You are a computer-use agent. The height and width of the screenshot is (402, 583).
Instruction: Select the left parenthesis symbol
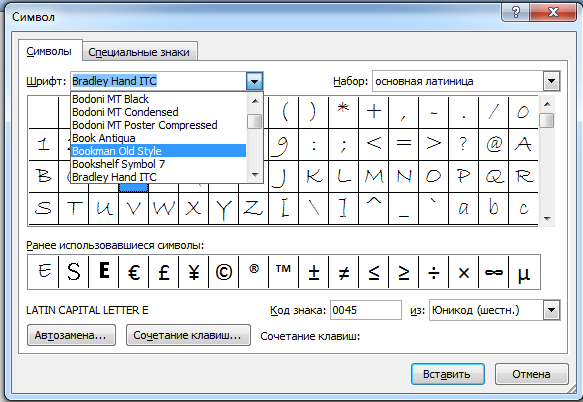click(x=284, y=112)
